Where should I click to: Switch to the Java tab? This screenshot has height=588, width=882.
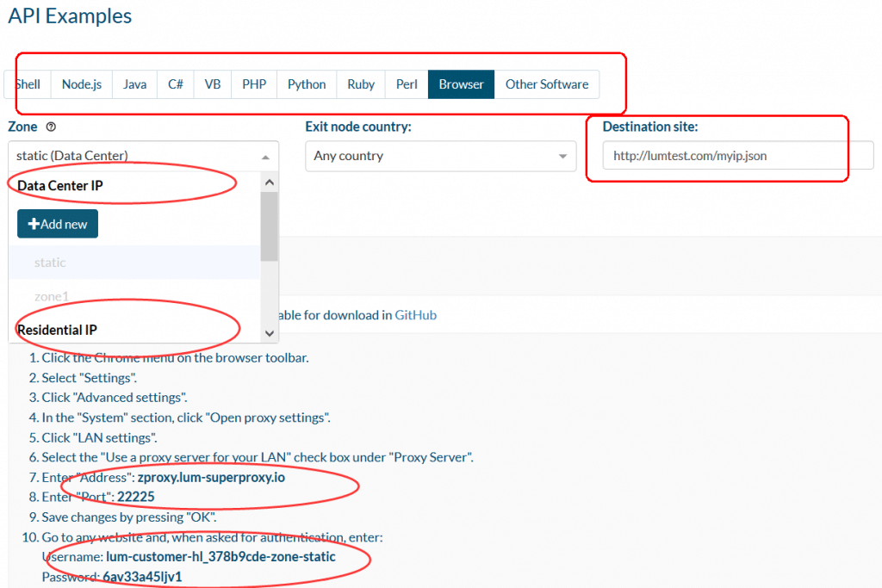pyautogui.click(x=135, y=84)
